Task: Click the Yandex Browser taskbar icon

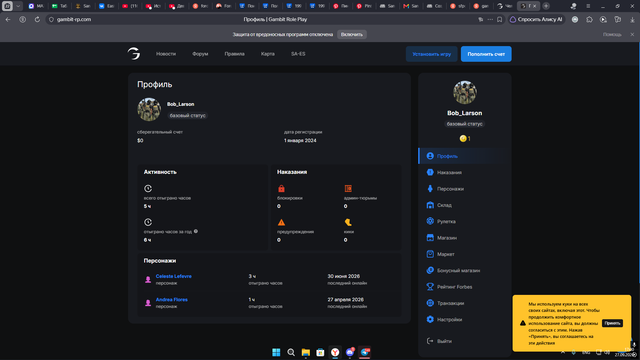Action: [x=335, y=352]
